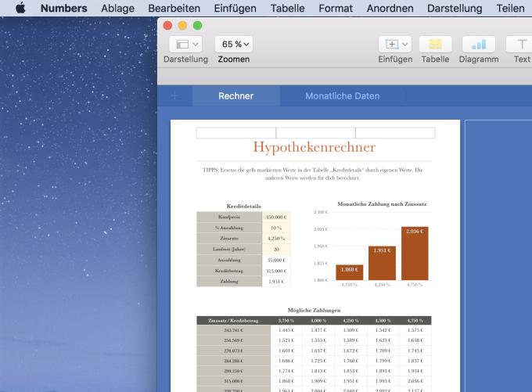Screen dimensions: 532x392
Task: Select the Hypothekenrechner title text
Action: tap(315, 147)
